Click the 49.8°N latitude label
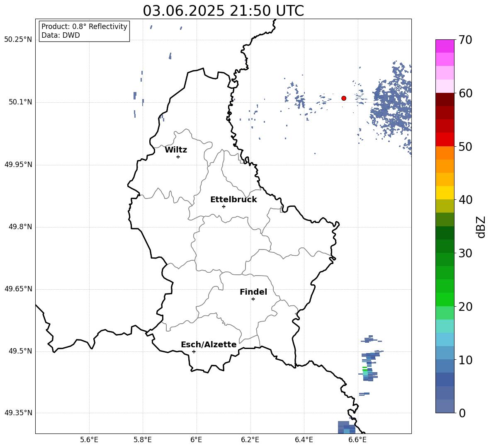 click(x=20, y=227)
